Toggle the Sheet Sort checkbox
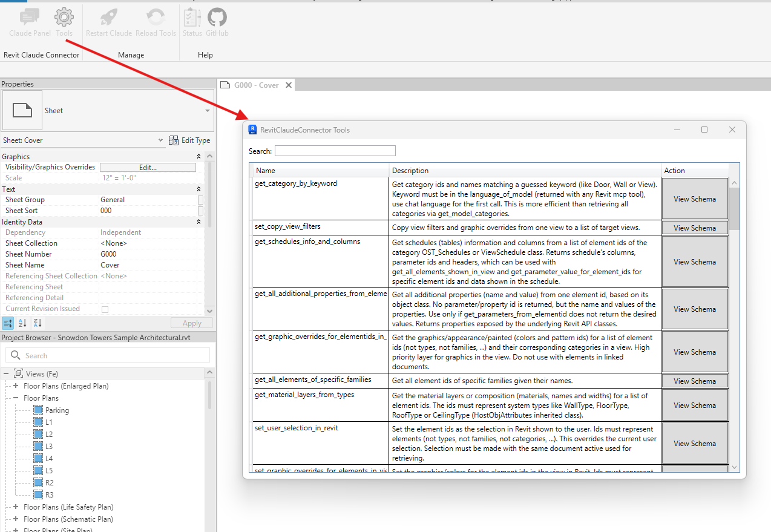 (200, 211)
